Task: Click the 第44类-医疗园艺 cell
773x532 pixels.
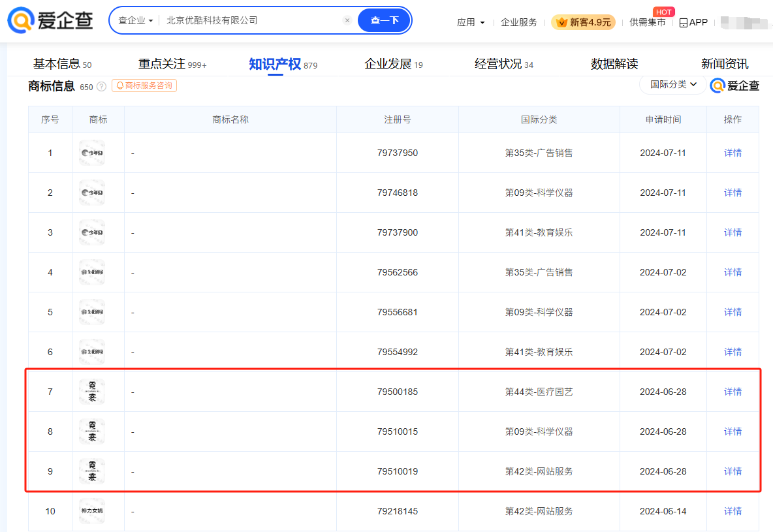Action: tap(539, 392)
